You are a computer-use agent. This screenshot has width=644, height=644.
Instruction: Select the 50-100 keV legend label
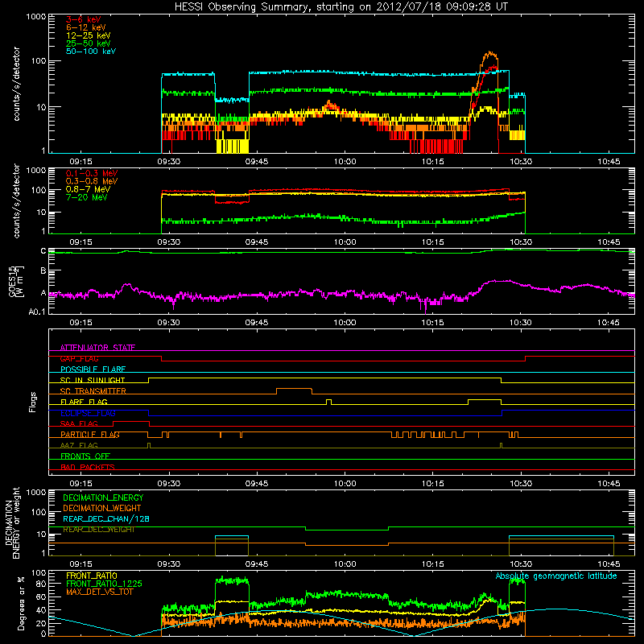(91, 52)
